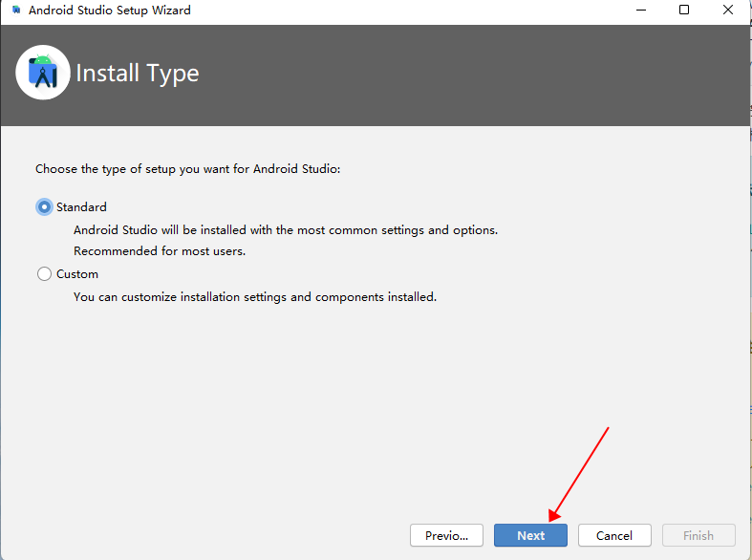Image resolution: width=752 pixels, height=560 pixels.
Task: Click "Android Studio will be installed" description line
Action: point(286,230)
